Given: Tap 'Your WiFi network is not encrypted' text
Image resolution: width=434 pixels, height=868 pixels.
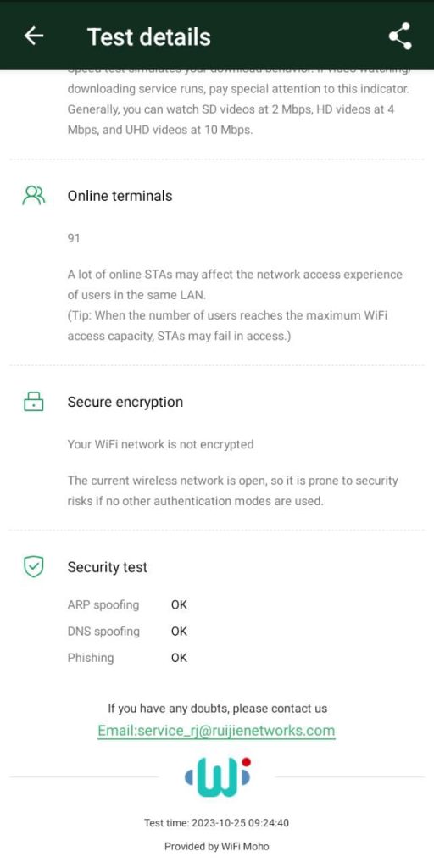Looking at the screenshot, I should coord(160,444).
